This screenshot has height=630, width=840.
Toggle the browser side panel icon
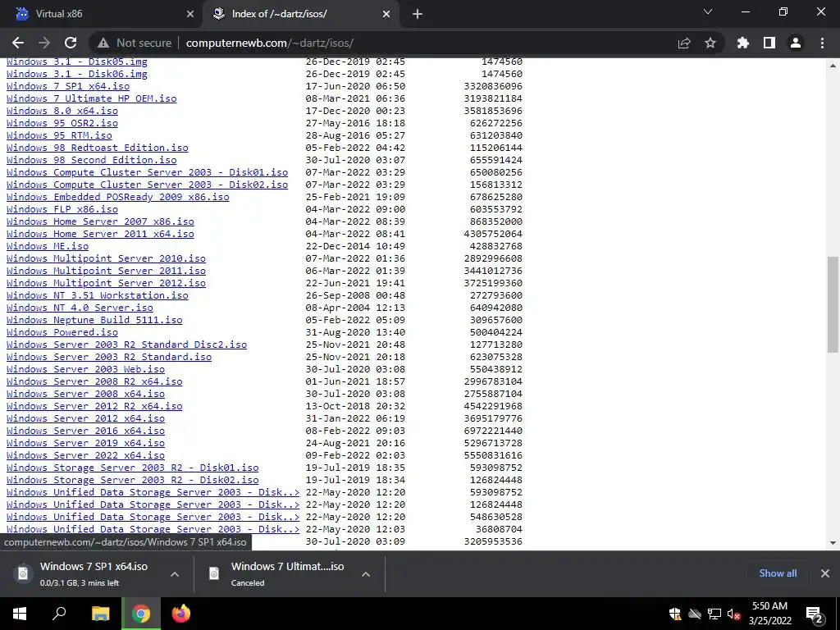(769, 43)
